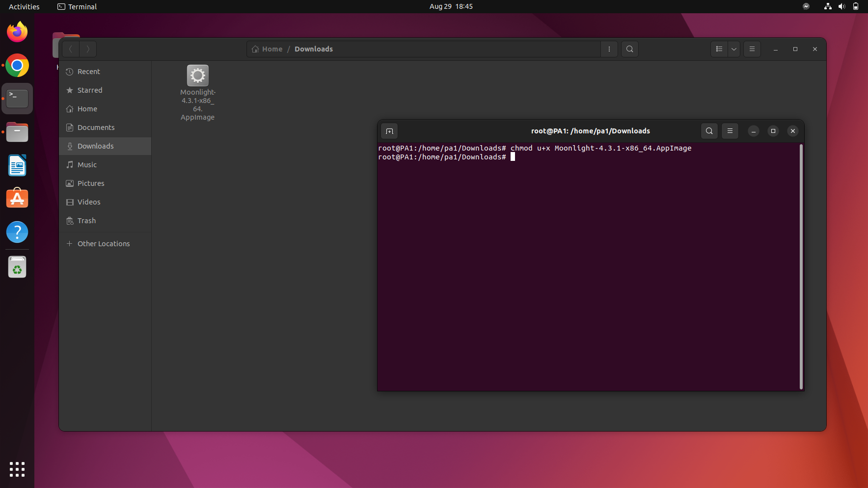The width and height of the screenshot is (868, 488).
Task: Launch Firefox from the dock
Action: [17, 31]
